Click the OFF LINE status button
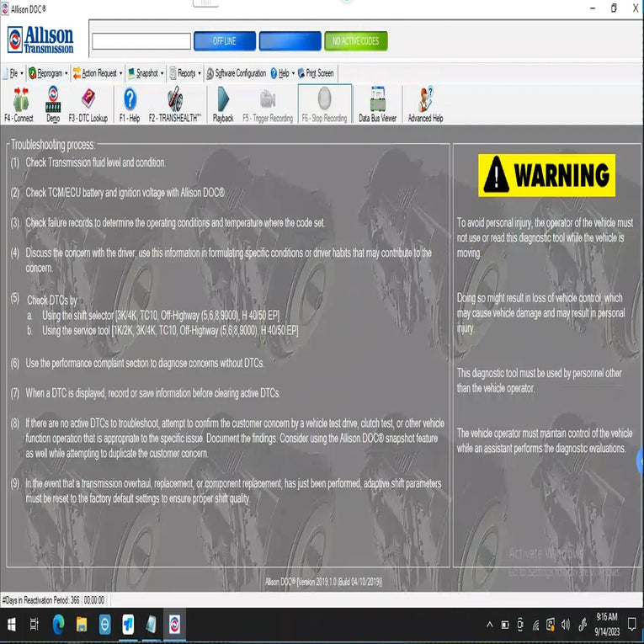 pyautogui.click(x=224, y=41)
